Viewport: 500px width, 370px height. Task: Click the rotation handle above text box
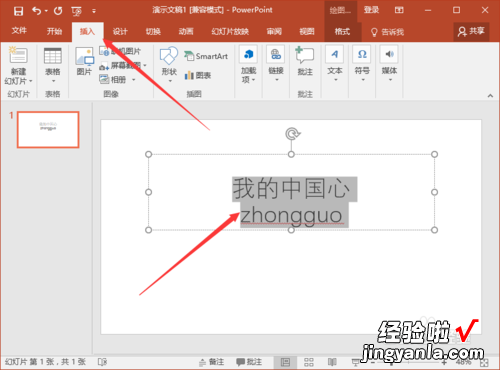pos(292,134)
